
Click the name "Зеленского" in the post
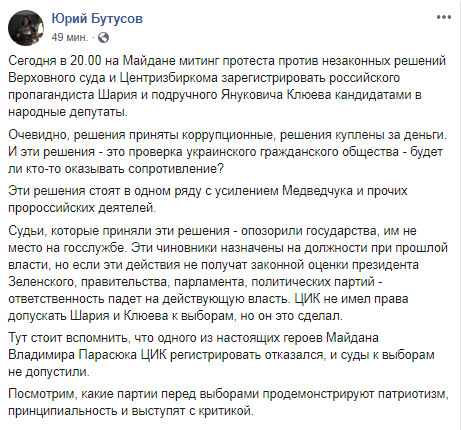41,282
